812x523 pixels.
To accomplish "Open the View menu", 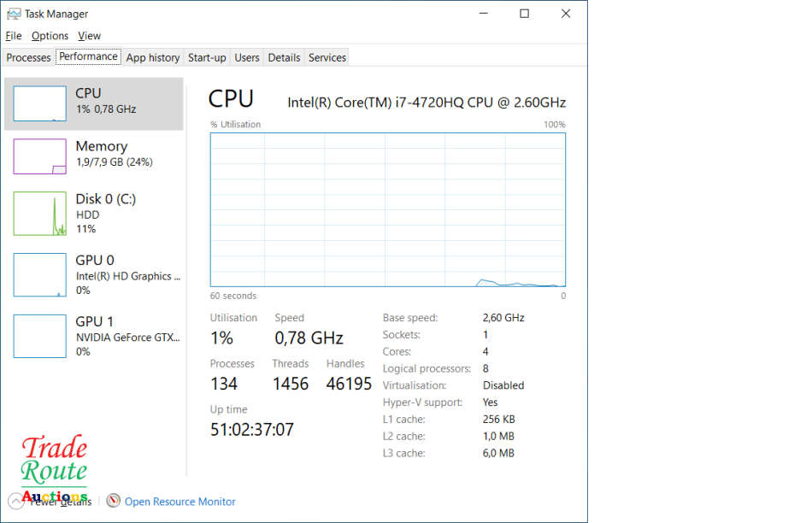I will coord(89,36).
